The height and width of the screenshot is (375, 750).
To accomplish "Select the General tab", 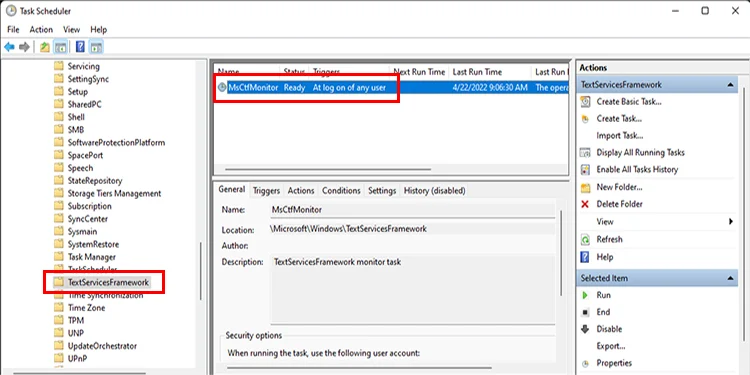I will (x=232, y=189).
